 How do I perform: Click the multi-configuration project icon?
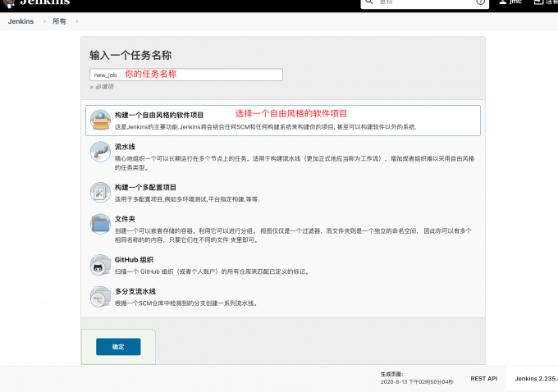(x=100, y=192)
